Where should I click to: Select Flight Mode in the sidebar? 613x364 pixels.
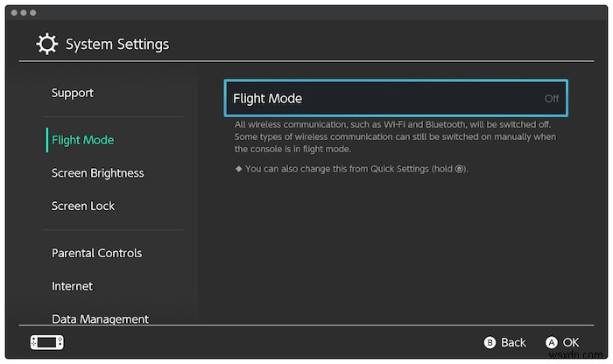point(83,140)
